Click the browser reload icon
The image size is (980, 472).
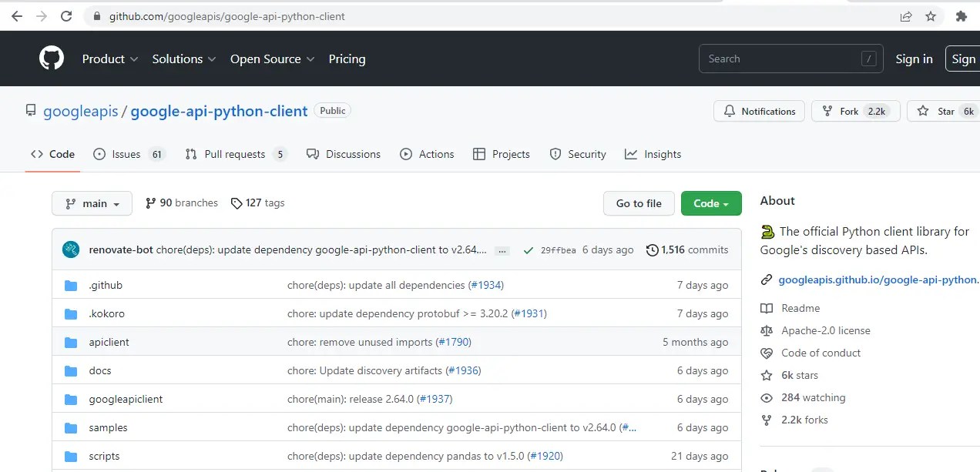click(x=66, y=16)
